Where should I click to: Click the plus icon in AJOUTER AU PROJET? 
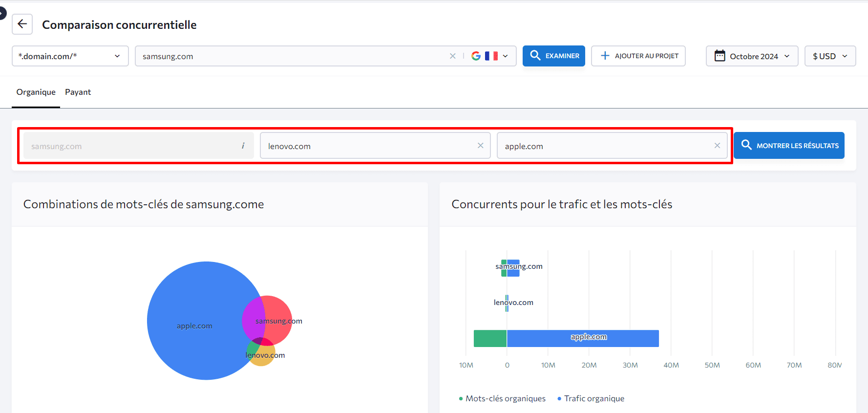605,56
